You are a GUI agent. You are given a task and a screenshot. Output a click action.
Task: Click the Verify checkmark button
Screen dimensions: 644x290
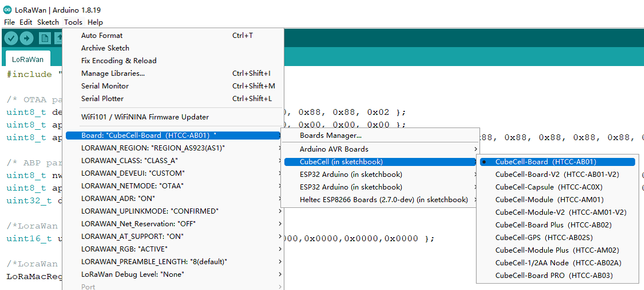11,38
